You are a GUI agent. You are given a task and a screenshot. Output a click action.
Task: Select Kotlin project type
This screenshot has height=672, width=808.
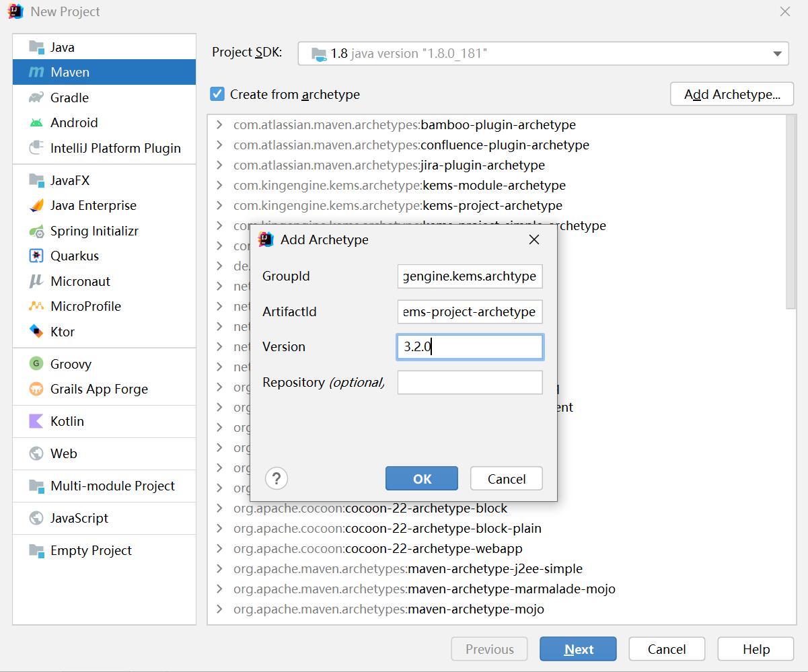click(x=104, y=421)
